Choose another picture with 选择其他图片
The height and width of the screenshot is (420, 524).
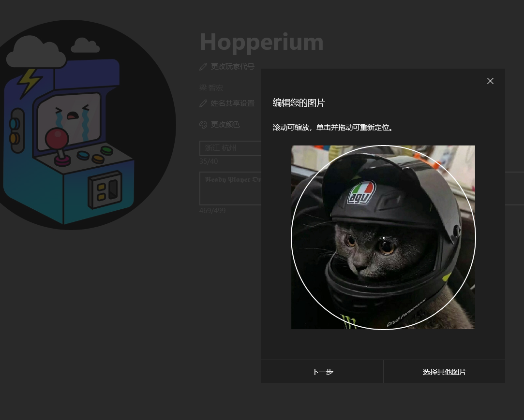click(444, 372)
